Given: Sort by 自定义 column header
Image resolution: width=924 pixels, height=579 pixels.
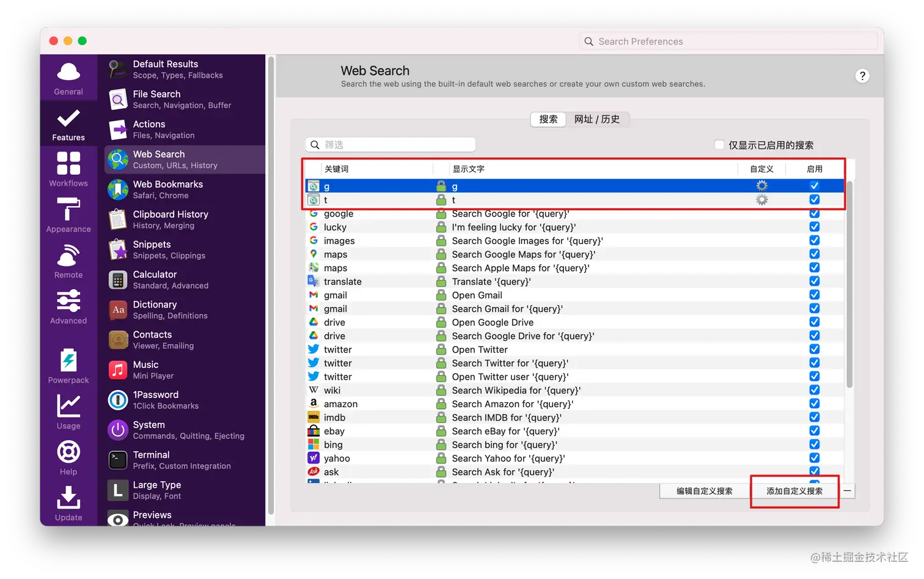Looking at the screenshot, I should [x=761, y=169].
